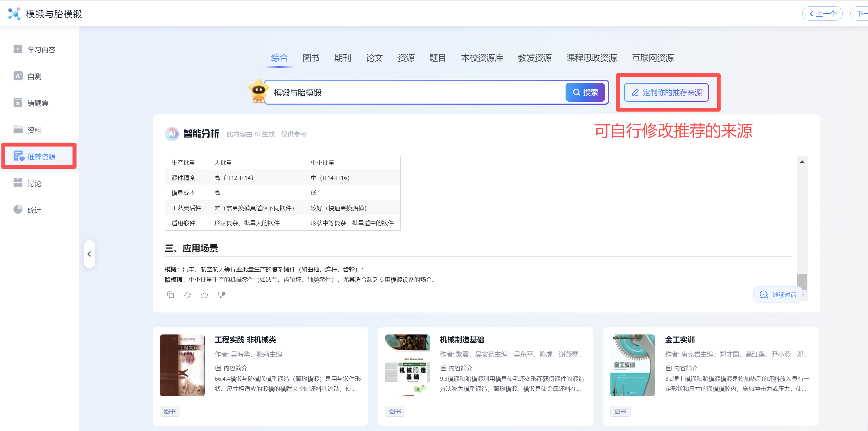868x431 pixels.
Task: Click the 中（IT14-IT16） table cell
Action: pyautogui.click(x=352, y=178)
